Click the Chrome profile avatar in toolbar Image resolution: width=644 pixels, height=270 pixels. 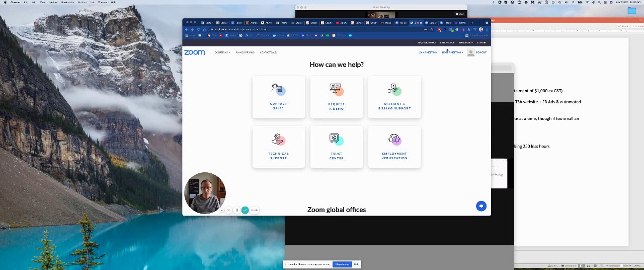point(480,29)
